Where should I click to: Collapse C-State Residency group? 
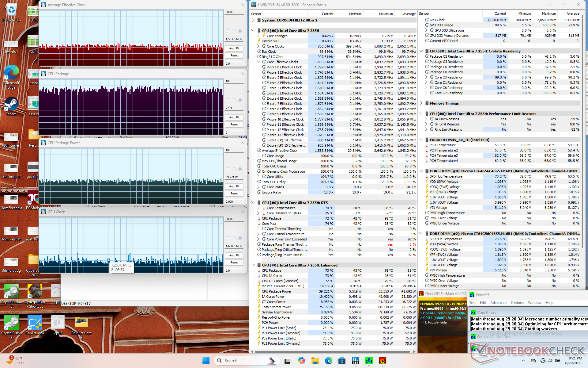pyautogui.click(x=421, y=51)
